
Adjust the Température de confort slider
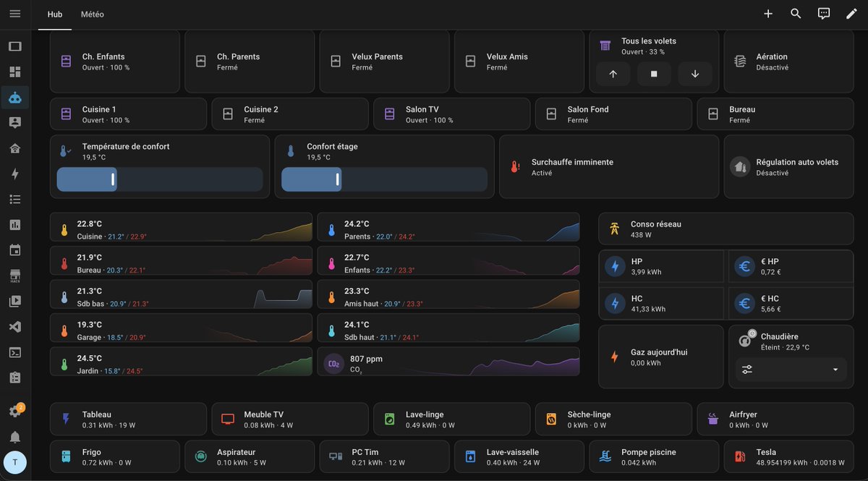click(x=160, y=179)
